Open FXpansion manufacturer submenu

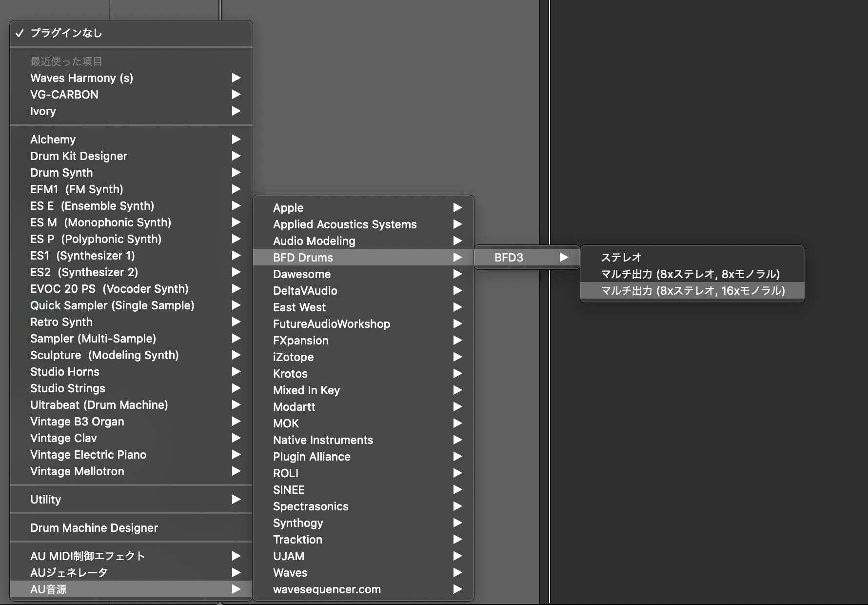[x=363, y=341]
